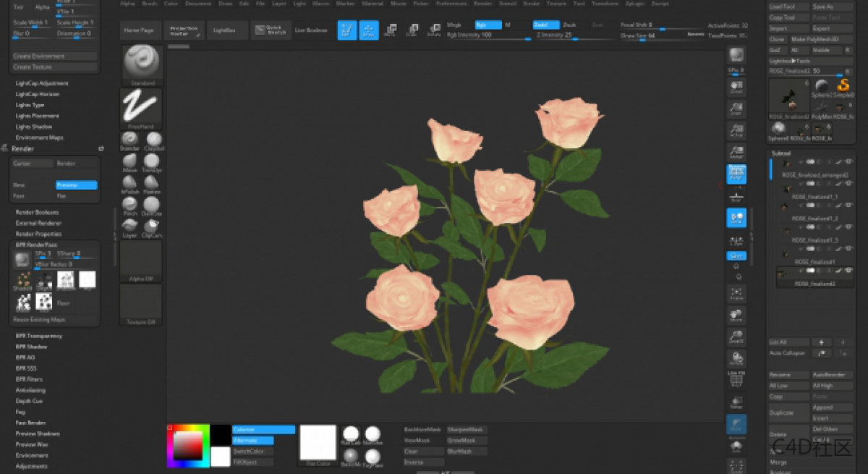Select the ClayBuildup brush icon
Screen dimensions: 868x474
click(153, 140)
